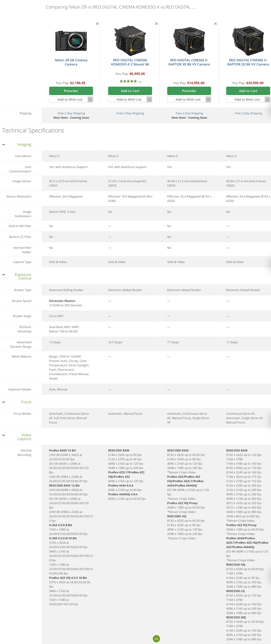Open wish list dropdown arrow for V-RAPTOR XE
This screenshot has width=271, height=644.
pyautogui.click(x=208, y=100)
